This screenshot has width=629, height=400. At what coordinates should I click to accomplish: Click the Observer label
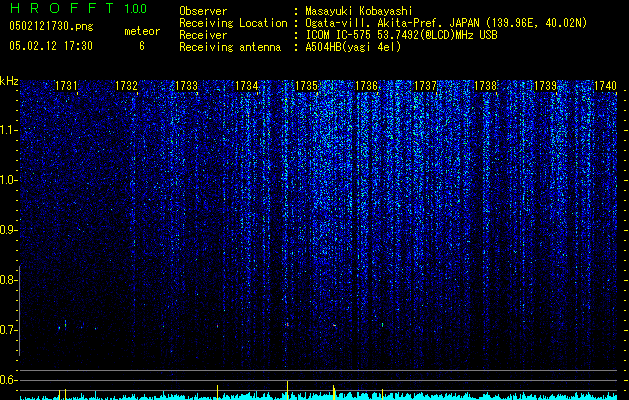click(x=203, y=12)
